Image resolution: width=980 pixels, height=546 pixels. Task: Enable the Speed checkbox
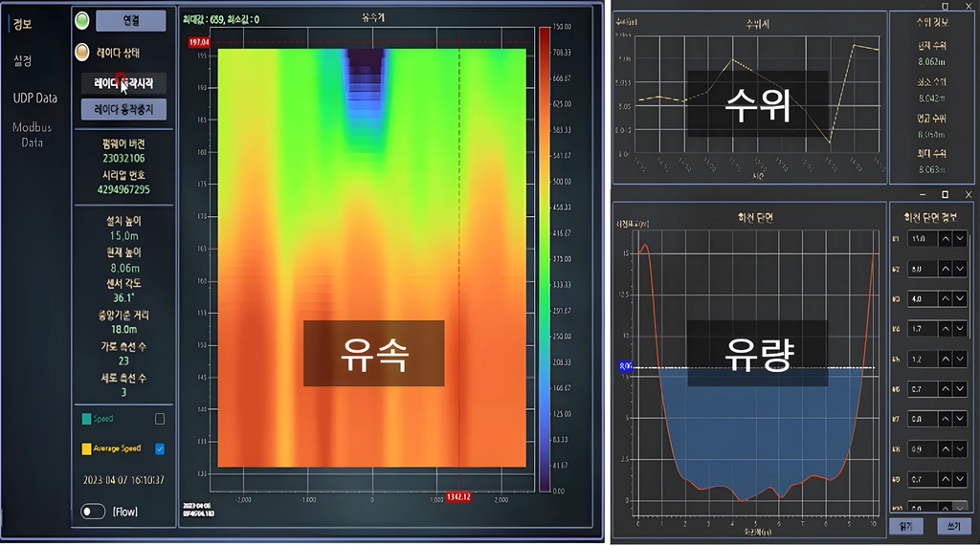[160, 419]
